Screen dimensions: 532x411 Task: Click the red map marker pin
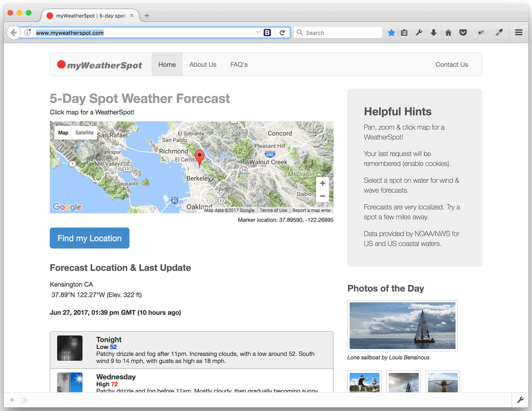pyautogui.click(x=199, y=158)
